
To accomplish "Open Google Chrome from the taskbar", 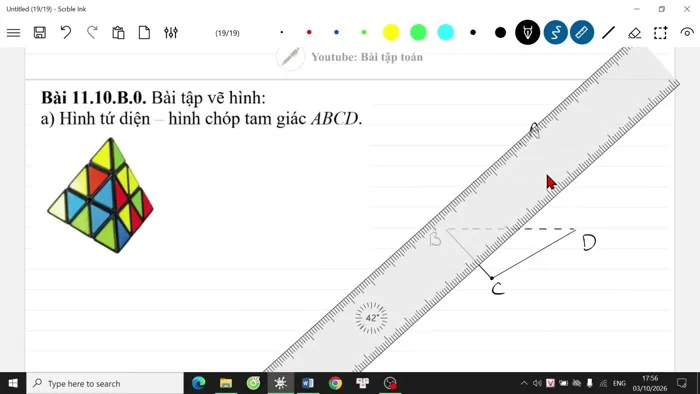I will tap(335, 383).
